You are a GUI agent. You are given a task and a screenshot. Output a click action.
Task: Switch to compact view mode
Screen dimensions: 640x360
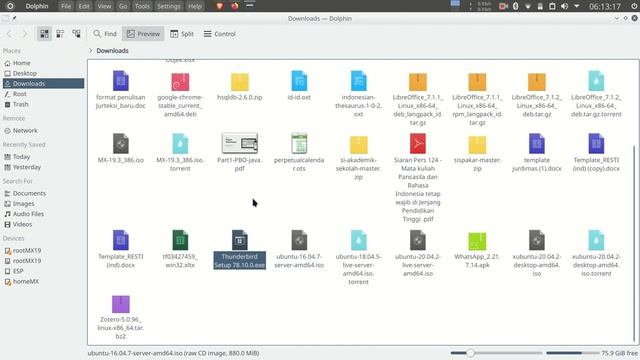(x=60, y=34)
